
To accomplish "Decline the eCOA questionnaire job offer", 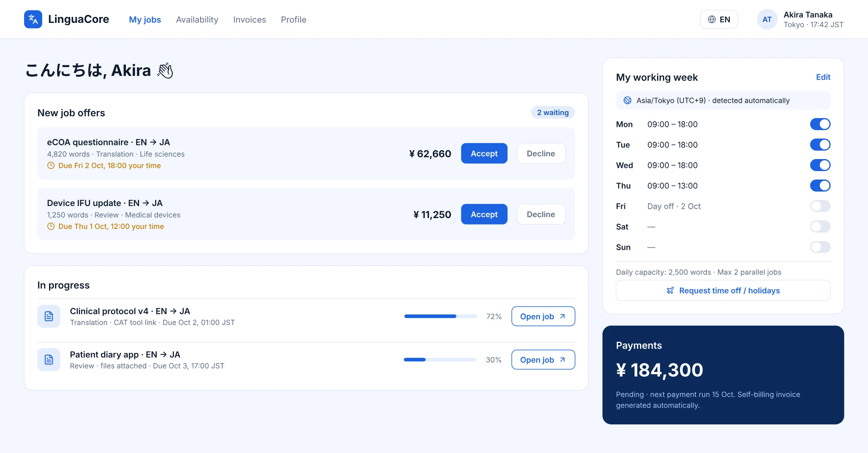I will tap(541, 153).
